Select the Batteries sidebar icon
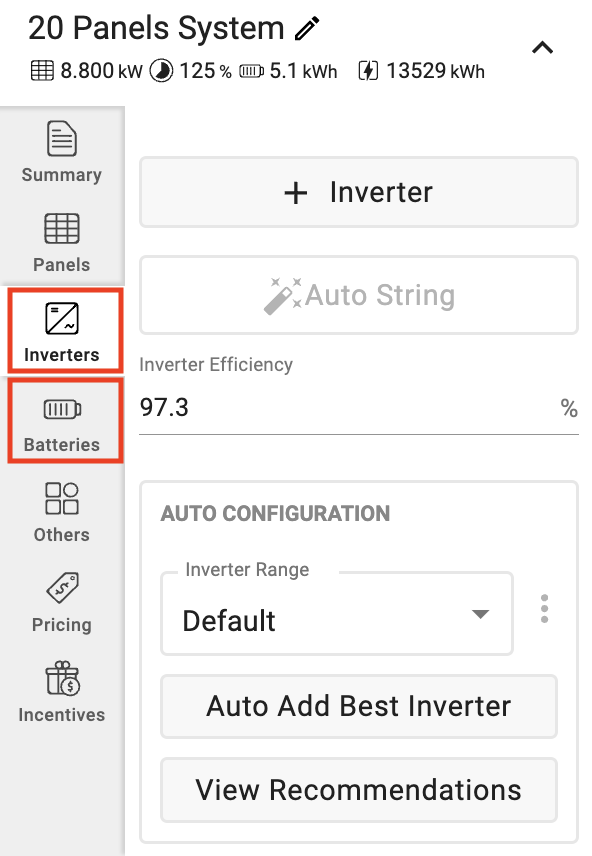Viewport: 592px width, 856px height. [62, 409]
